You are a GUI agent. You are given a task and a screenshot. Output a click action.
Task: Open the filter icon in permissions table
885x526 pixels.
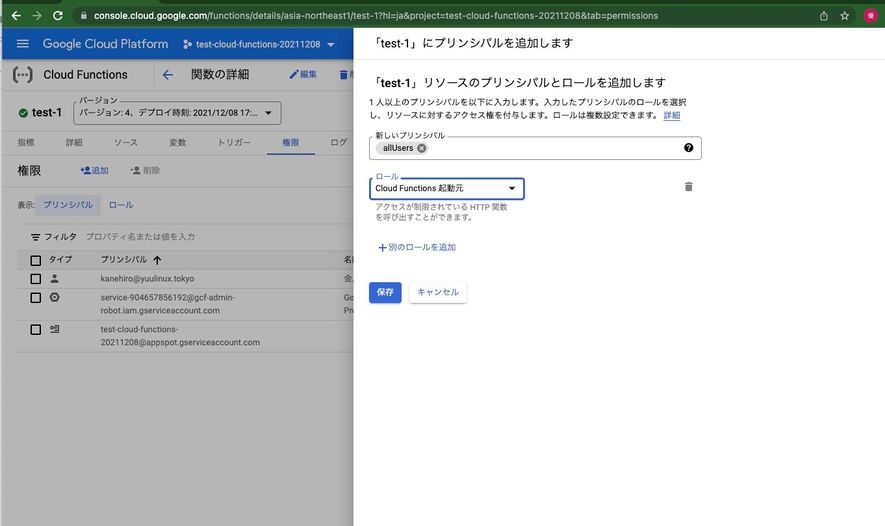[36, 237]
